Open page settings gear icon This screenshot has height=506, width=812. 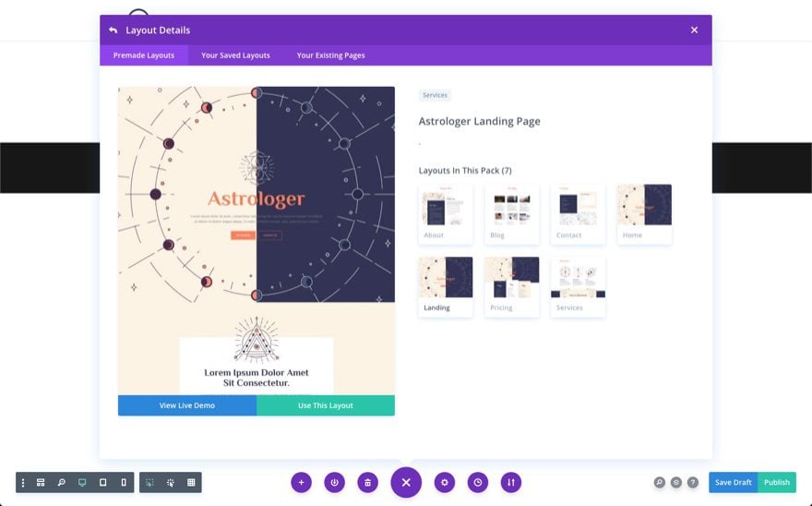[445, 482]
